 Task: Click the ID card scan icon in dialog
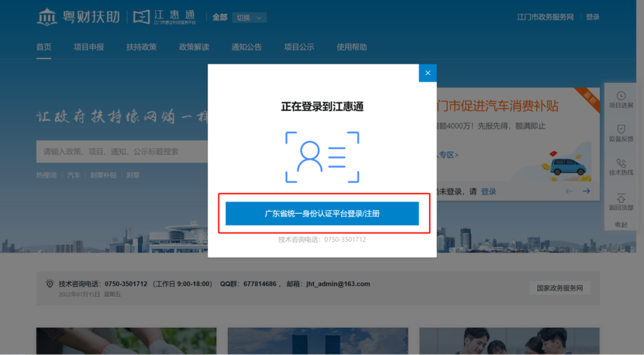322,157
